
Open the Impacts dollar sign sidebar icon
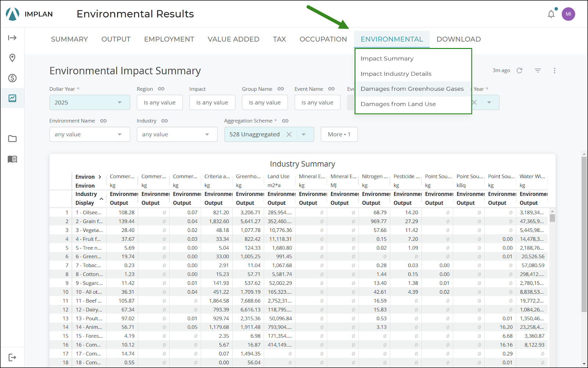12,78
